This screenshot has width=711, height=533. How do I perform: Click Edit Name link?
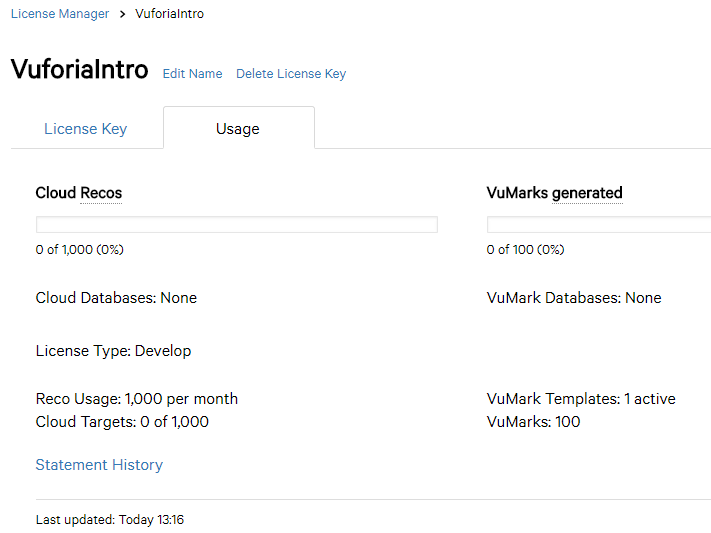192,73
